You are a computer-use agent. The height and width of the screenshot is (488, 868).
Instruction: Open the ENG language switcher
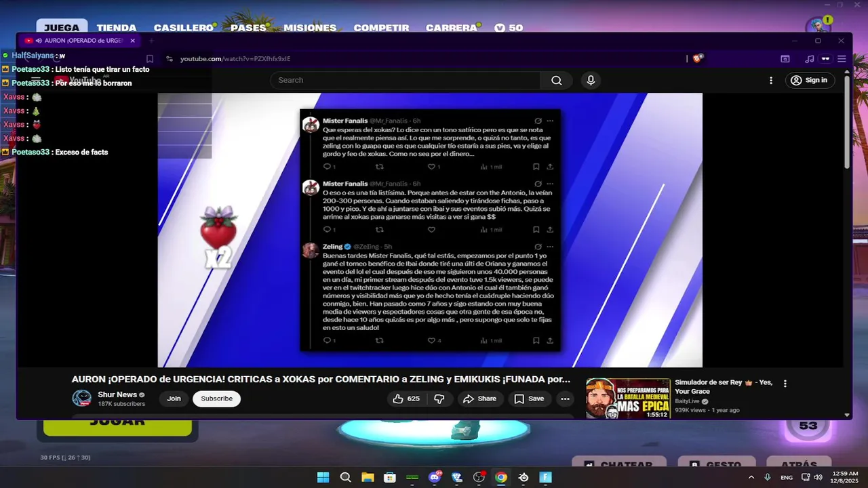[x=787, y=477]
